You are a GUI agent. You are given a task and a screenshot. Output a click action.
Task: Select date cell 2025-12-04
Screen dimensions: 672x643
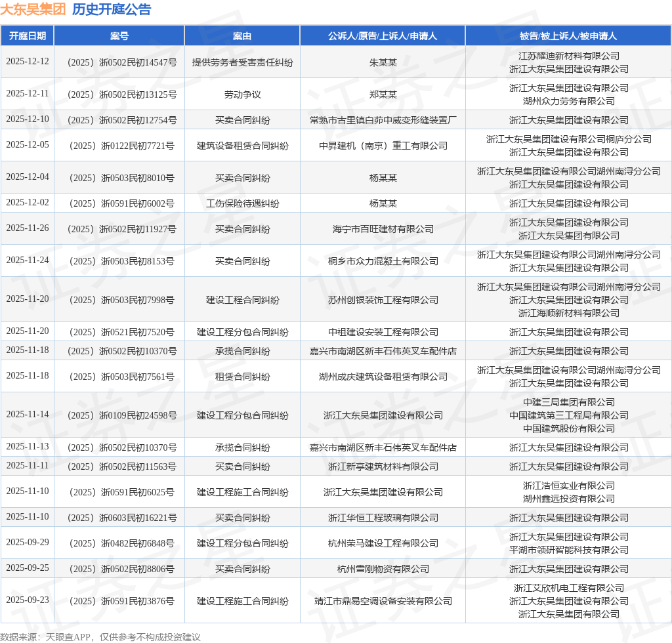click(x=28, y=177)
